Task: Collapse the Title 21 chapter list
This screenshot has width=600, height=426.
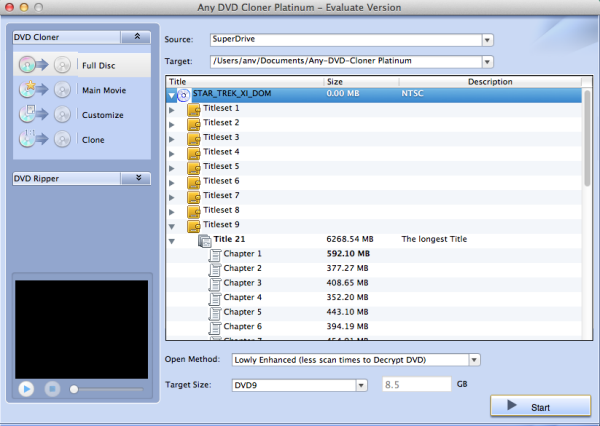Action: point(172,241)
